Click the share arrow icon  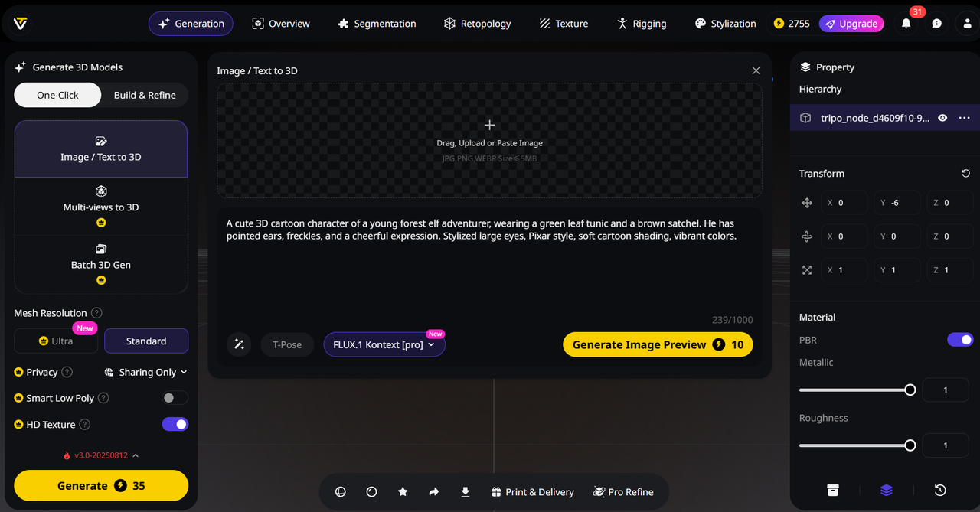coord(434,491)
